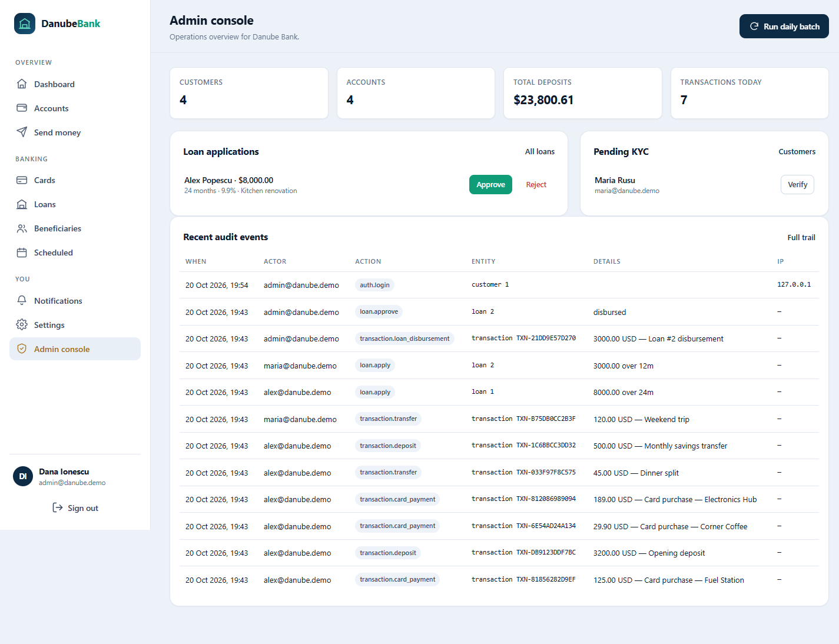Click the Loans bank building icon

pyautogui.click(x=22, y=204)
